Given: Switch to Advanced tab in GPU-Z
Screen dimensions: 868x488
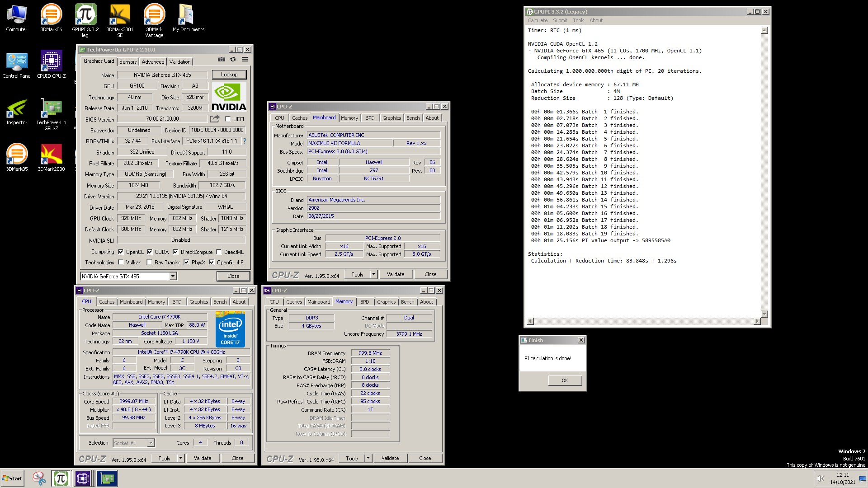Looking at the screenshot, I should [x=153, y=62].
